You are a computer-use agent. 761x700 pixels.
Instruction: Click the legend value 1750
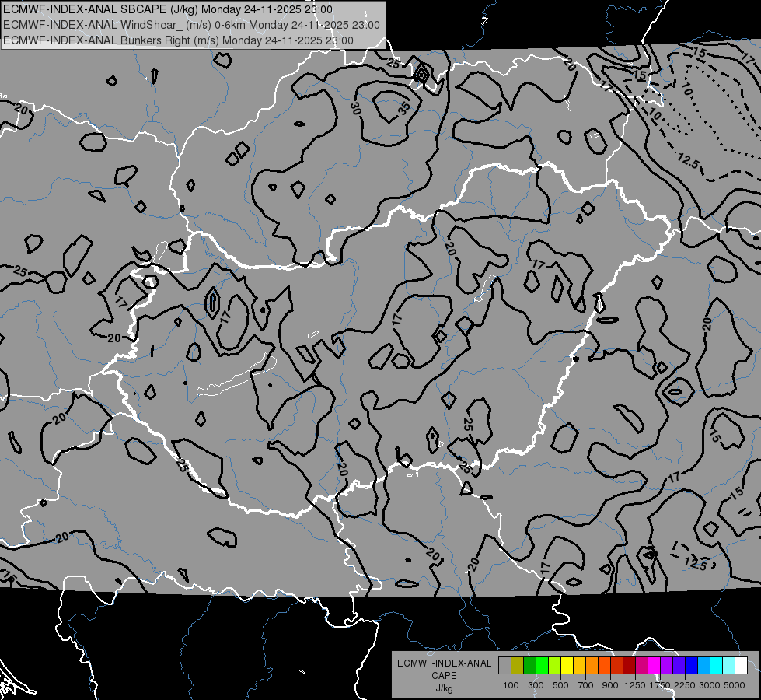click(x=660, y=685)
